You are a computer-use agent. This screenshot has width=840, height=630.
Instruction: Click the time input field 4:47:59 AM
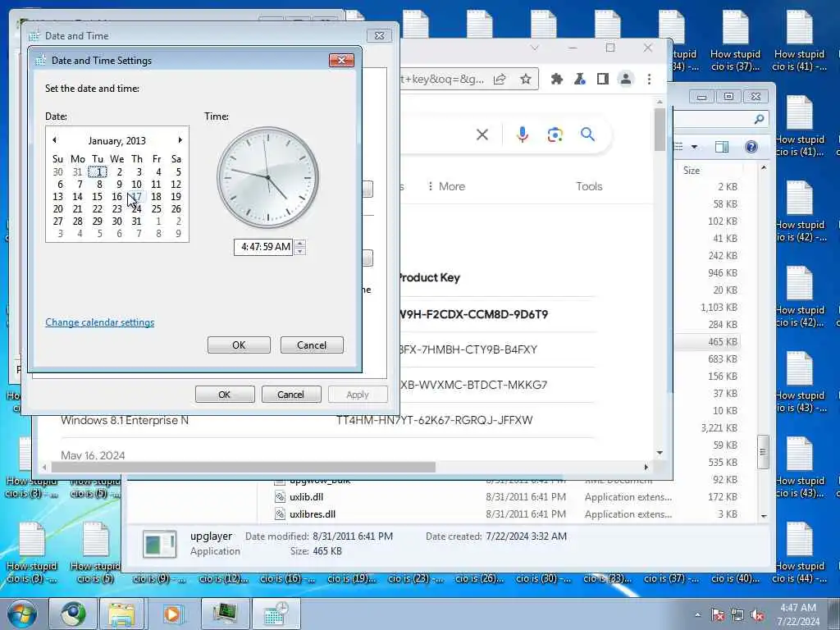pos(263,247)
